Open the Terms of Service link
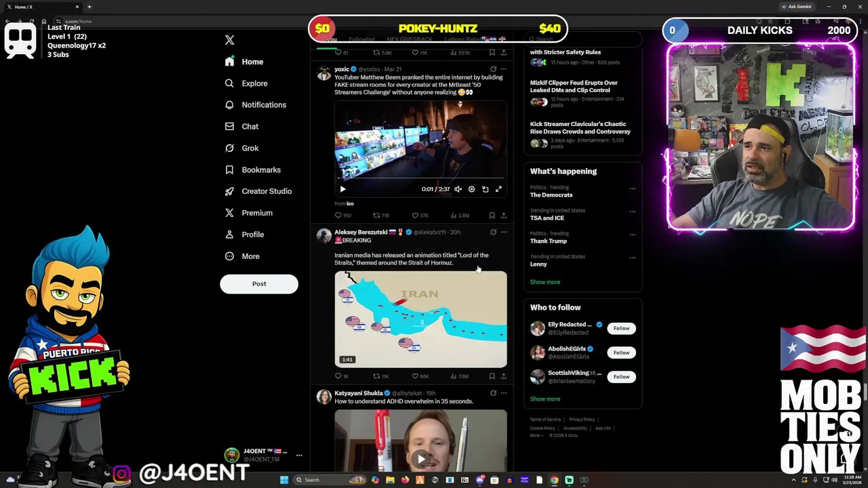 tap(545, 420)
